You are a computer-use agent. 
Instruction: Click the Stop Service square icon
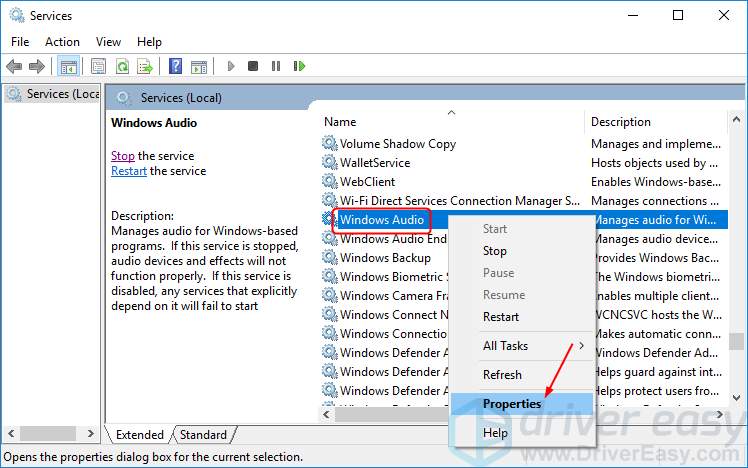(253, 66)
